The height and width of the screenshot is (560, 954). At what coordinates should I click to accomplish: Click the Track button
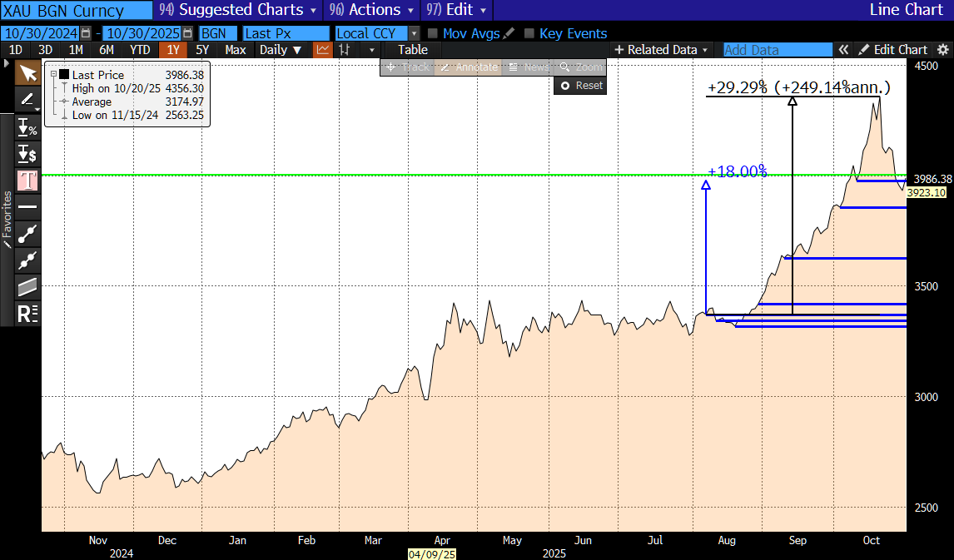point(408,67)
